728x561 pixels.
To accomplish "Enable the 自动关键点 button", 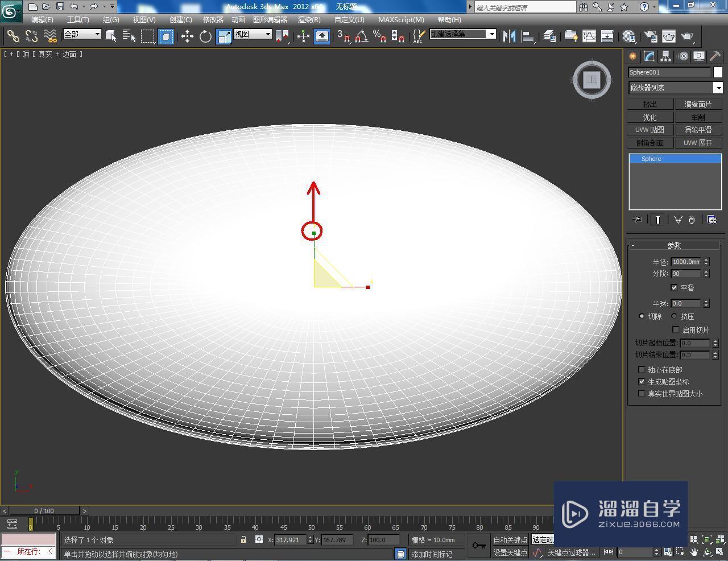I will pyautogui.click(x=510, y=540).
